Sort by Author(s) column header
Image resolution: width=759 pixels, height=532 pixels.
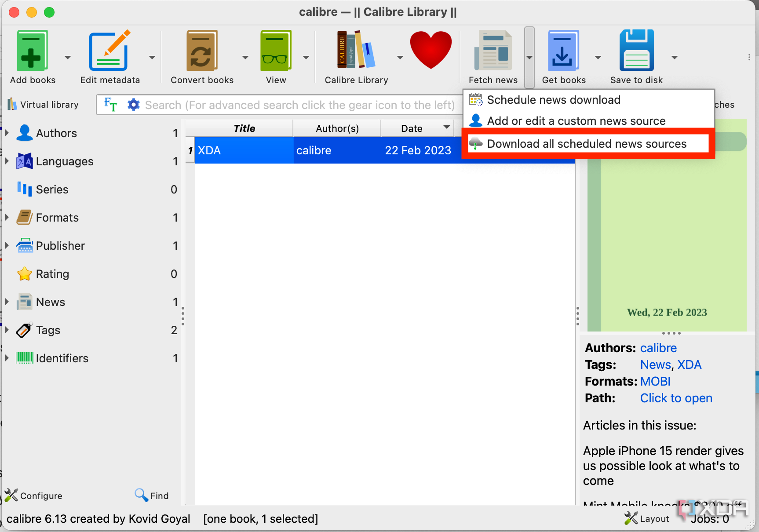click(x=337, y=128)
